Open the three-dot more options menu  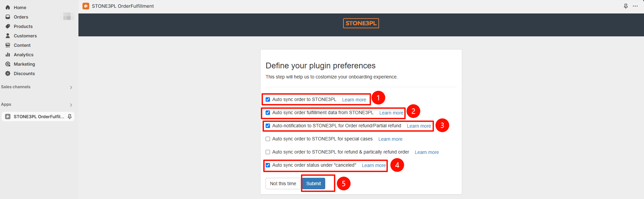[x=635, y=6]
